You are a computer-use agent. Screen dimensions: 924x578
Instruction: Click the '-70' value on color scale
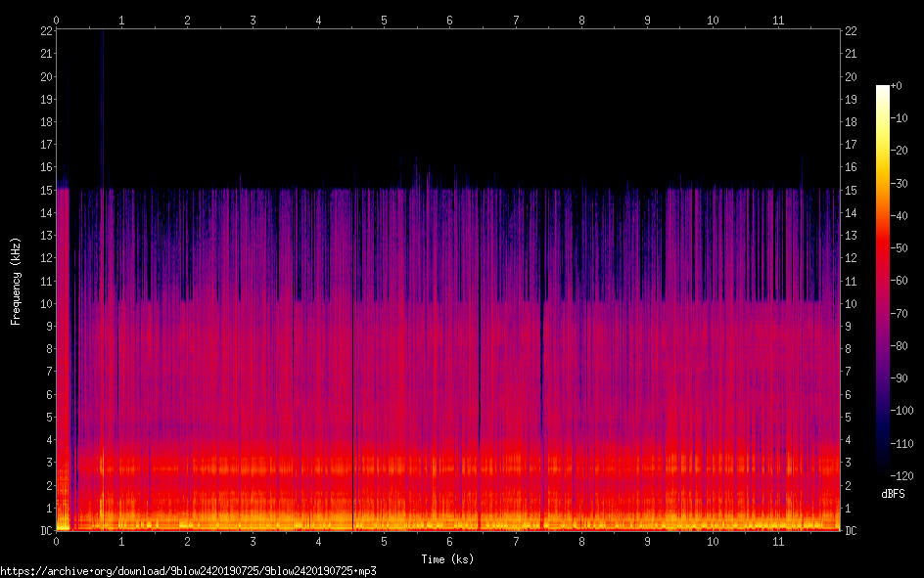click(899, 314)
